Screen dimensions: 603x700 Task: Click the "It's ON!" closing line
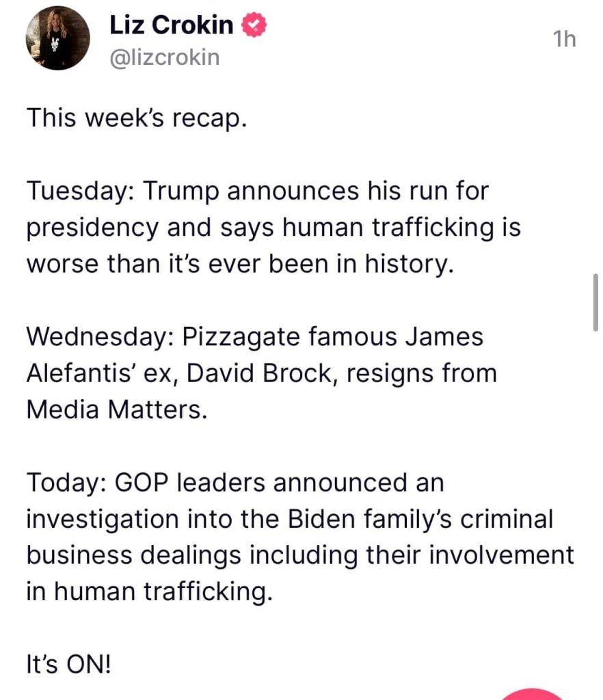68,664
